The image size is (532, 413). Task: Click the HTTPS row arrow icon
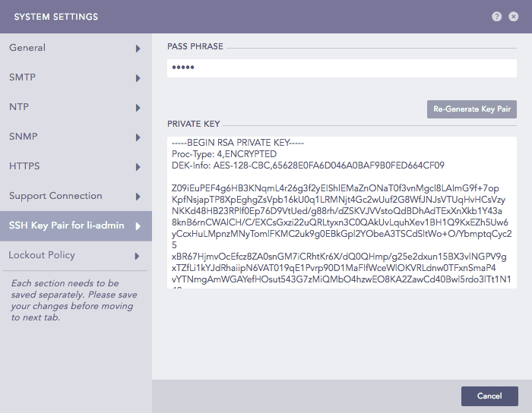(x=138, y=167)
